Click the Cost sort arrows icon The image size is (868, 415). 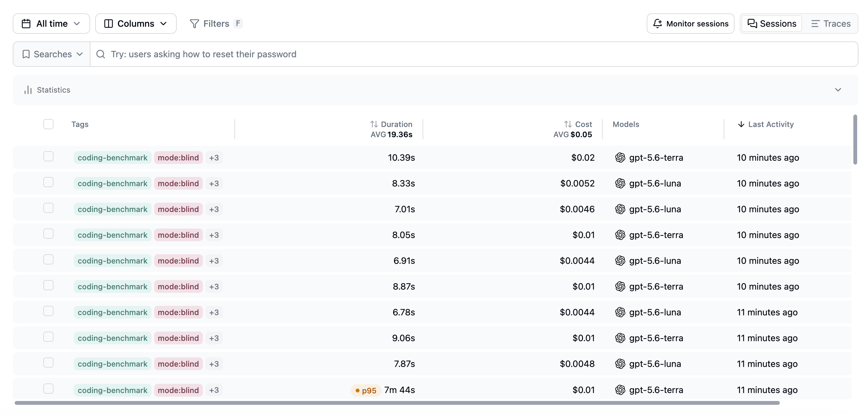tap(568, 124)
